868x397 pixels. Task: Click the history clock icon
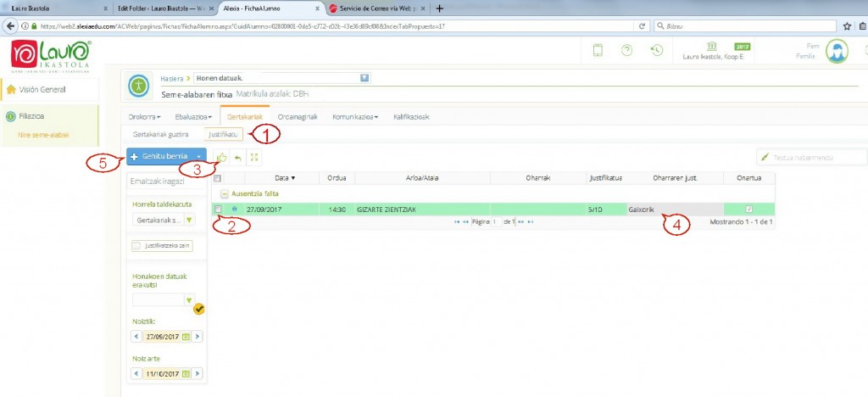pyautogui.click(x=657, y=50)
